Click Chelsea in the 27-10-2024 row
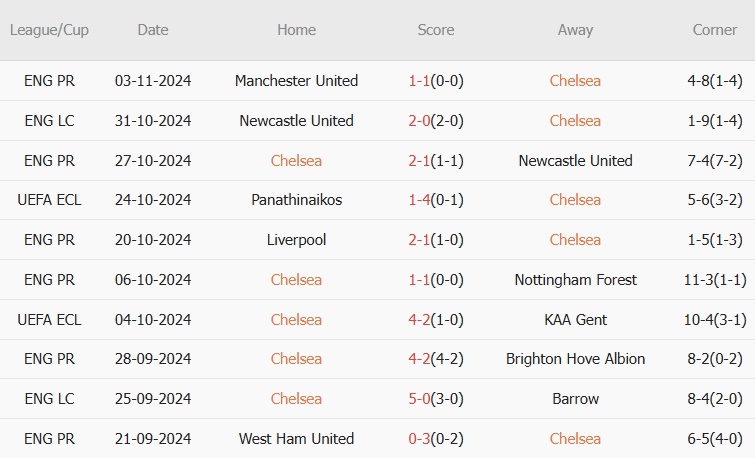The height and width of the screenshot is (458, 755). (x=296, y=160)
